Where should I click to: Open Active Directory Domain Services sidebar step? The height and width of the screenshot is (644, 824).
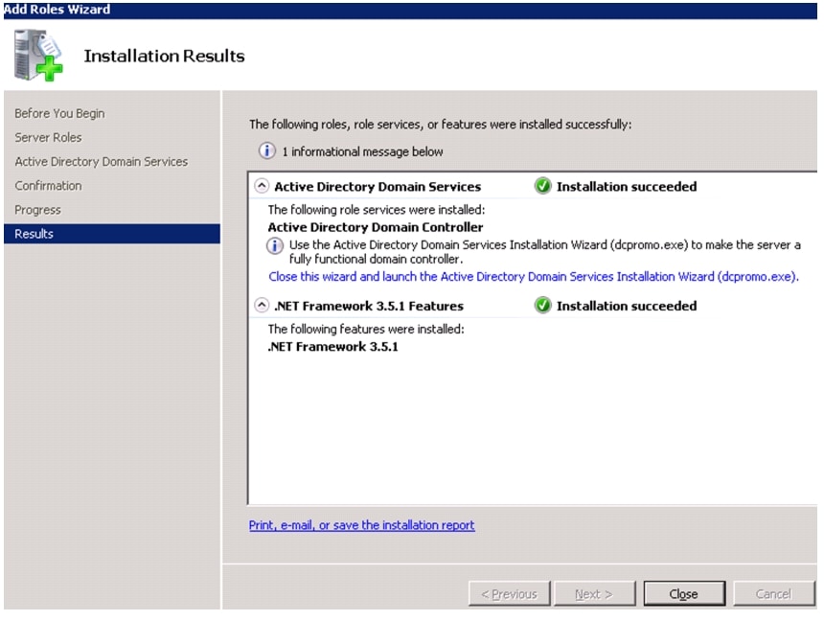(101, 162)
